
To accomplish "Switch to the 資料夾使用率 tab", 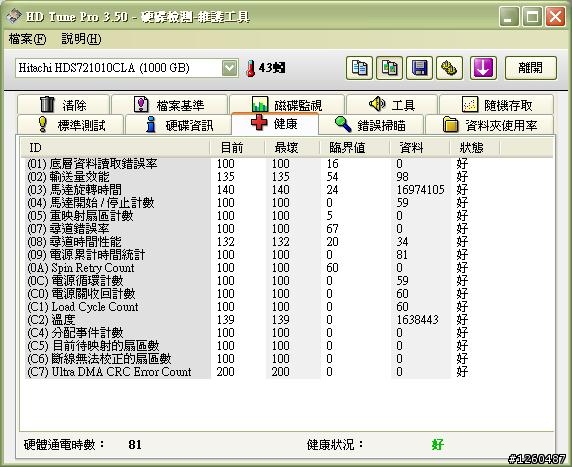I will coord(490,125).
